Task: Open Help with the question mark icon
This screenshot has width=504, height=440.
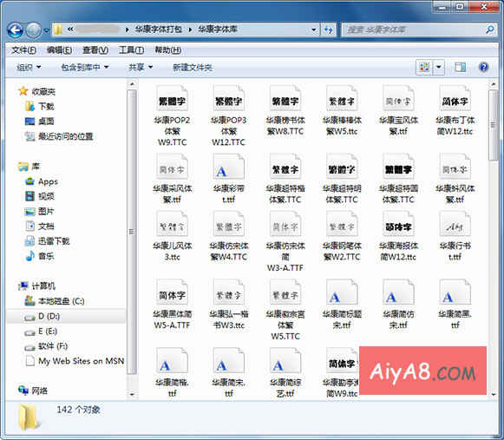Action: [483, 67]
